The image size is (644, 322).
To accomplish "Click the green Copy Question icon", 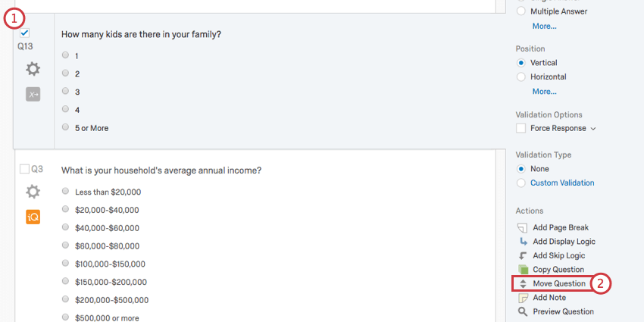I will tap(523, 270).
